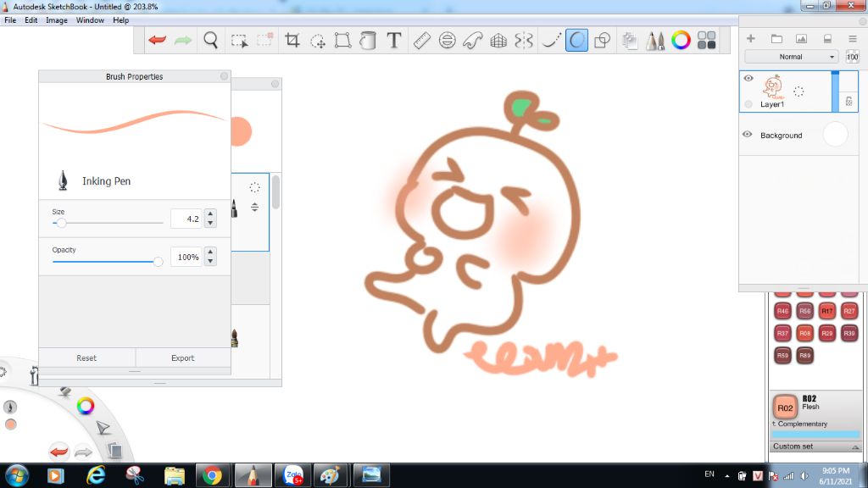Screen dimensions: 868x488
Task: Open the Help menu
Action: (120, 20)
